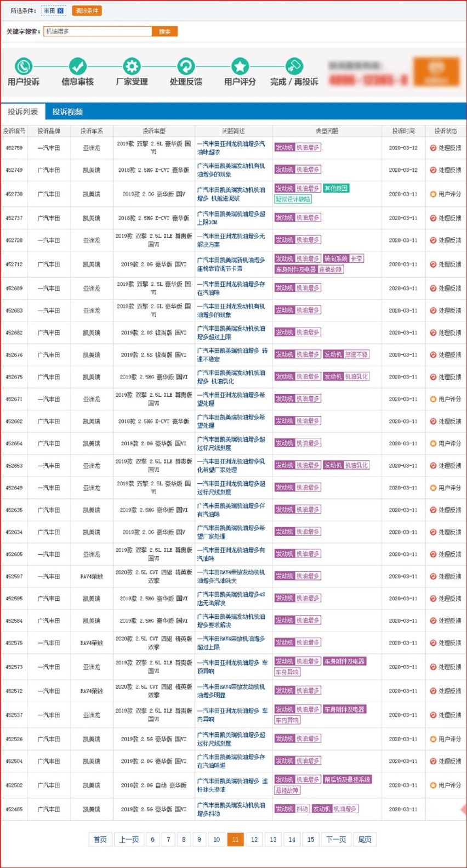Click the 信息审核 checkmark icon
467x868 pixels.
pyautogui.click(x=77, y=66)
